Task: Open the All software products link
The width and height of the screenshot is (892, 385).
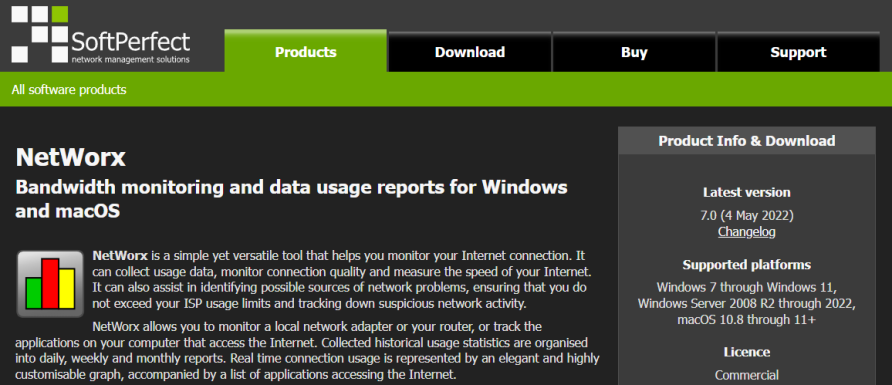Action: click(x=69, y=90)
